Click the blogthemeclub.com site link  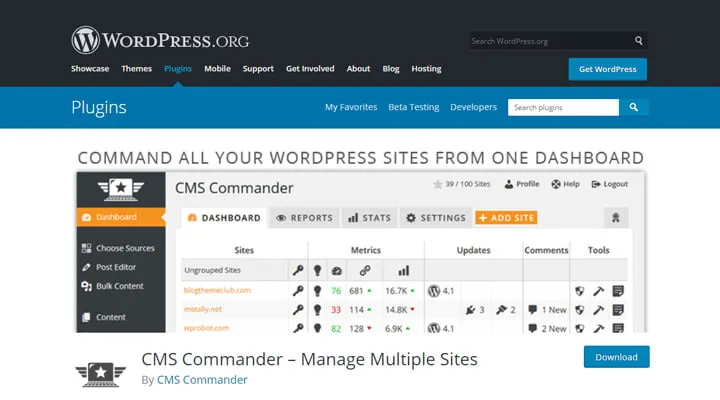coord(217,290)
